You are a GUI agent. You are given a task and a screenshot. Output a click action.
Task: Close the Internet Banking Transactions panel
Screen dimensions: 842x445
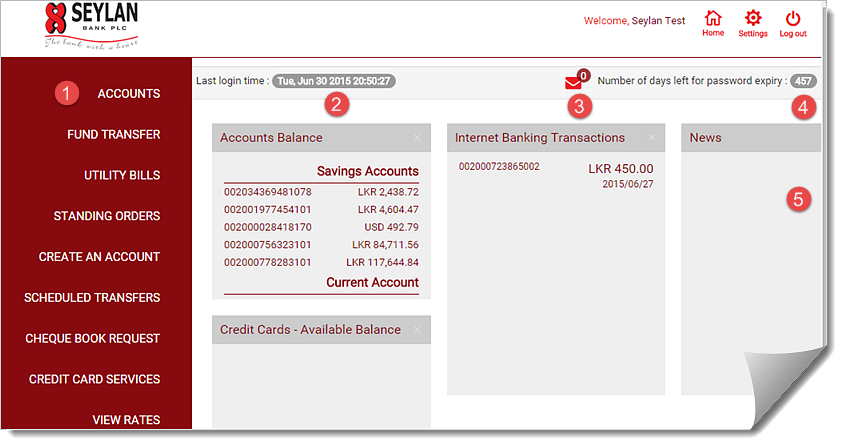coord(651,138)
